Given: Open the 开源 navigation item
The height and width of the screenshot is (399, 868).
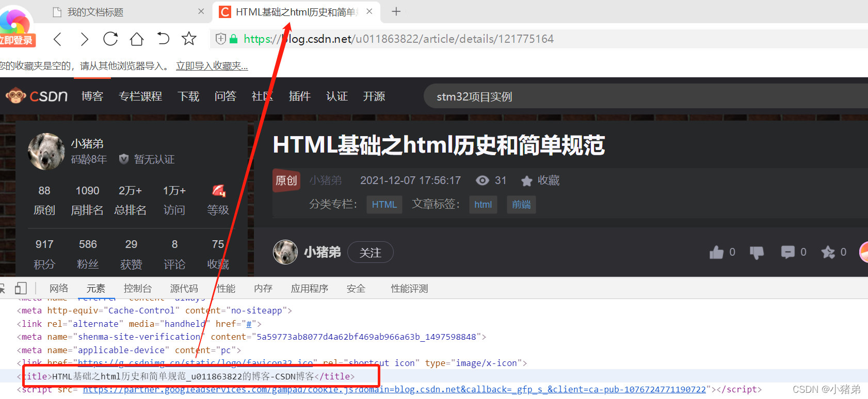Looking at the screenshot, I should 374,96.
